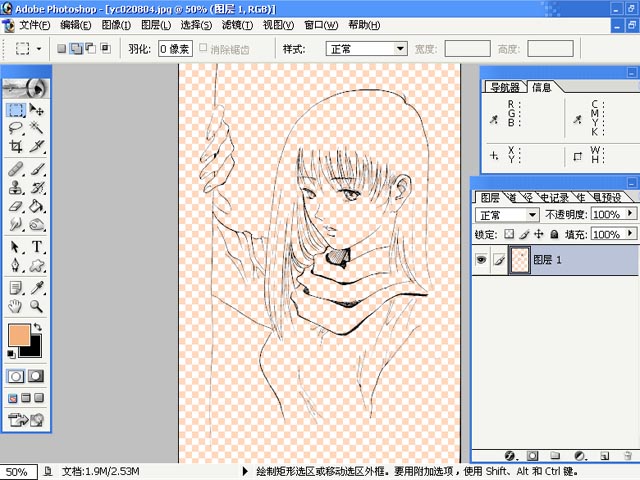
Task: Open RGB eyedropper options in Info panel
Action: point(494,120)
